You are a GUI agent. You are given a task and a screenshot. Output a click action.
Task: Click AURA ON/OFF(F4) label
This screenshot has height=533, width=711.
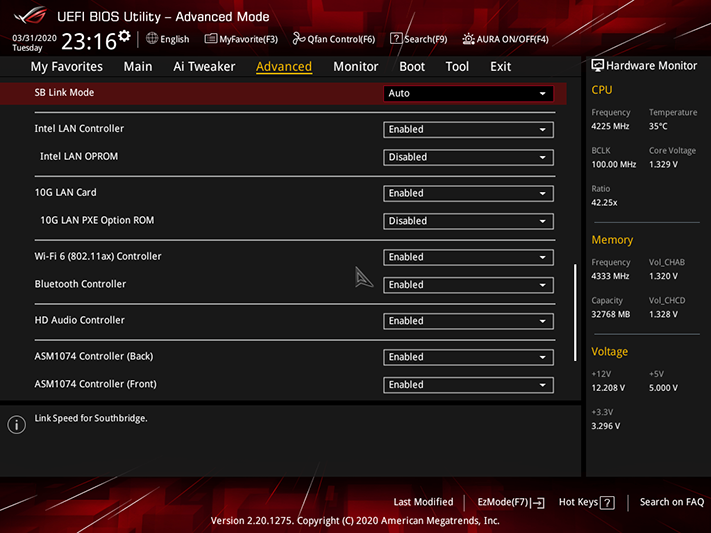pos(512,39)
